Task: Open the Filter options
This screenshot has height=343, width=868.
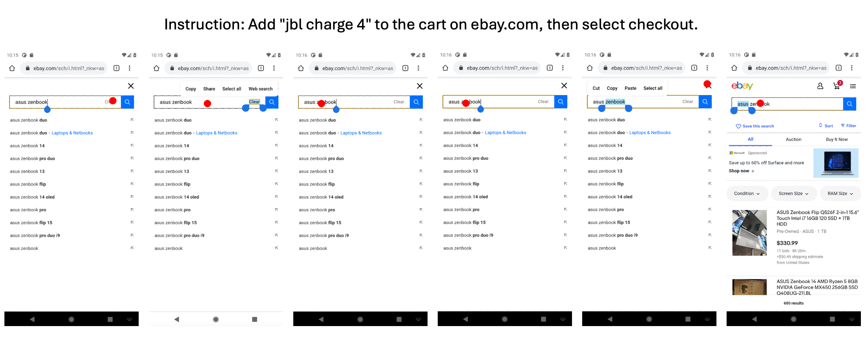Action: coord(848,126)
